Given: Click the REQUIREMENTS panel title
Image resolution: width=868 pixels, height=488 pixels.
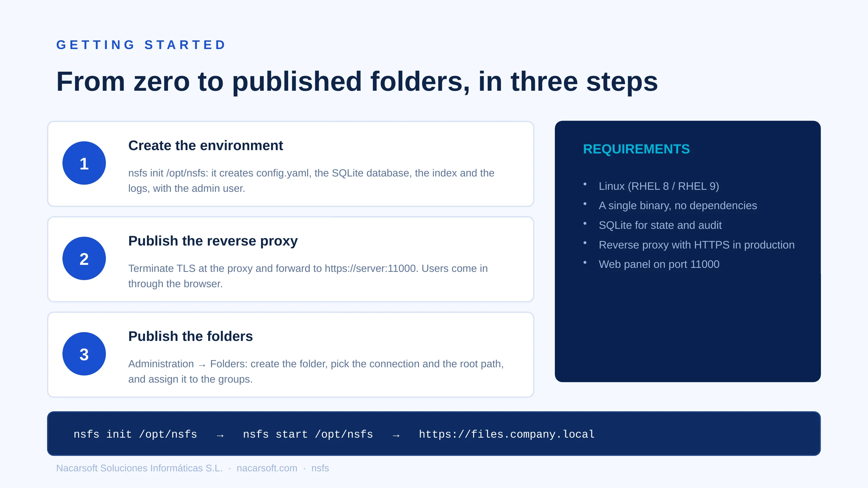Looking at the screenshot, I should [636, 149].
